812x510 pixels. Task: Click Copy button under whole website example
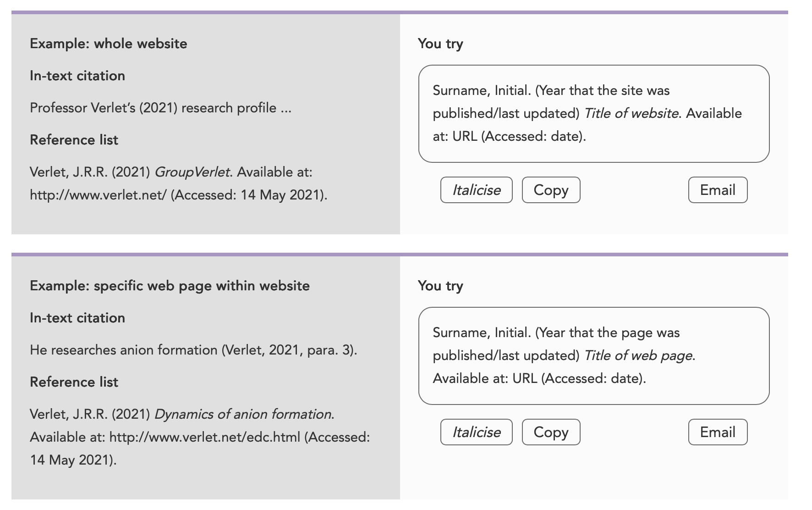(551, 190)
